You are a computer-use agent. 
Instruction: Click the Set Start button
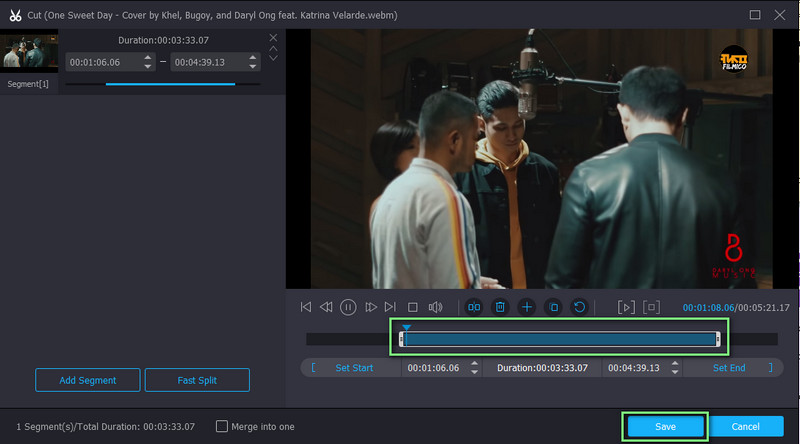[x=353, y=368]
